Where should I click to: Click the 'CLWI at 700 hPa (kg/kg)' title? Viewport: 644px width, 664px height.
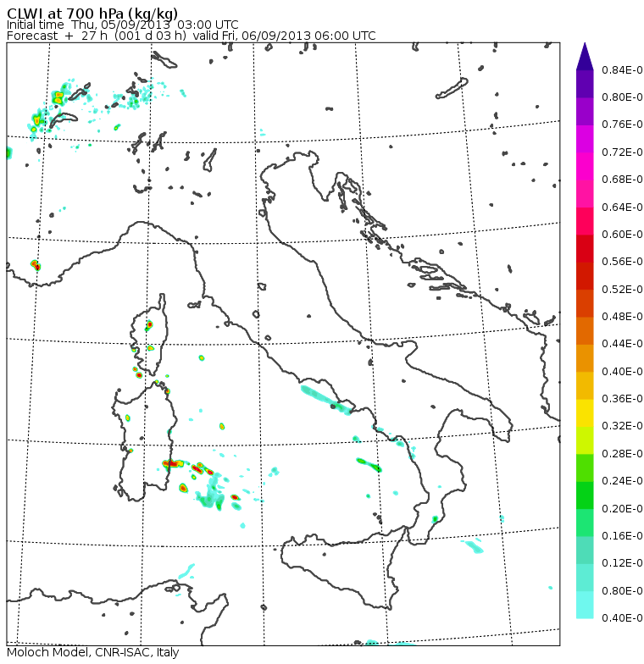click(92, 12)
